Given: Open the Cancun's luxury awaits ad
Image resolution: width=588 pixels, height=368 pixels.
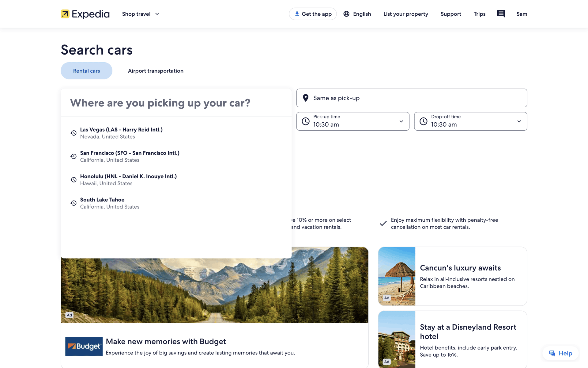Looking at the screenshot, I should (452, 276).
